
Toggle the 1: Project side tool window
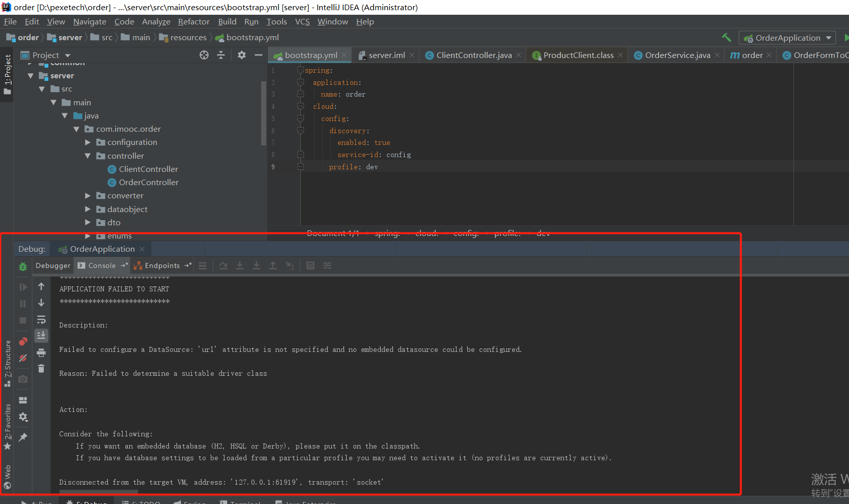7,74
